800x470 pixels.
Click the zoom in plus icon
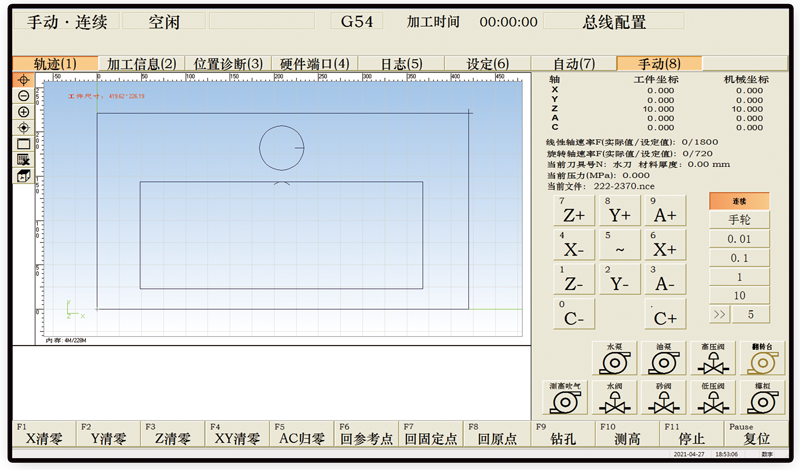[x=24, y=111]
